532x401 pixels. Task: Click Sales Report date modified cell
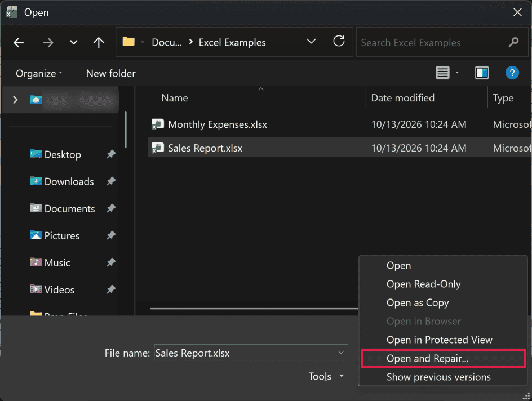click(419, 148)
